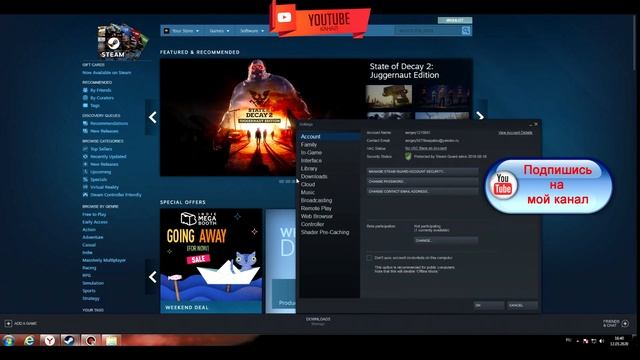Expand the Games dropdown menu
Screen dimensions: 640x360
(x=219, y=31)
